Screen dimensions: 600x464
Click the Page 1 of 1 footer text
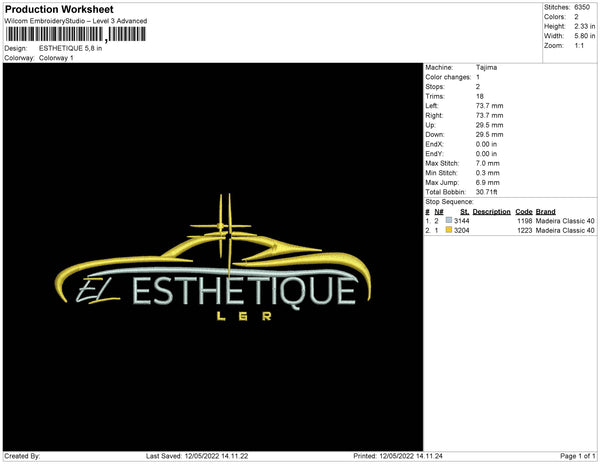(573, 456)
